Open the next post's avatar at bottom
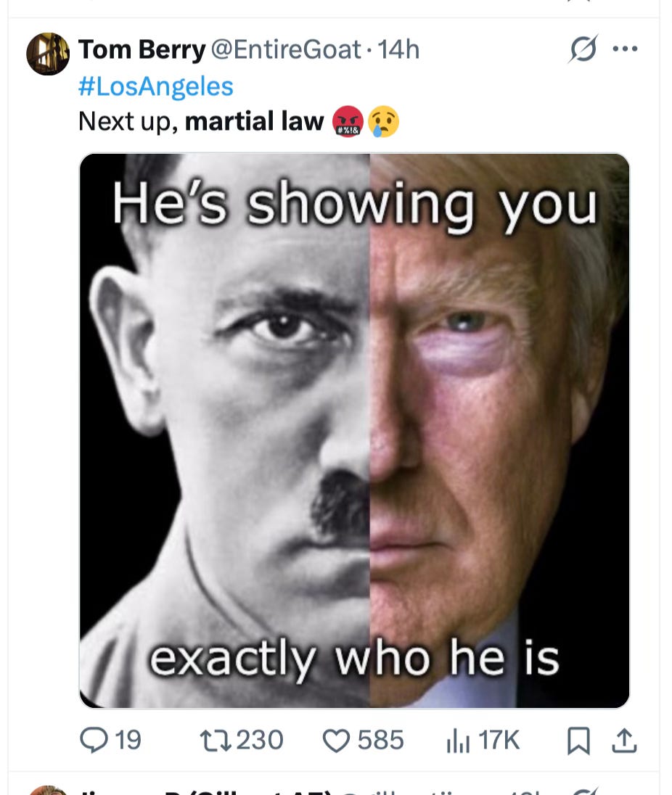The height and width of the screenshot is (795, 672). pyautogui.click(x=48, y=790)
